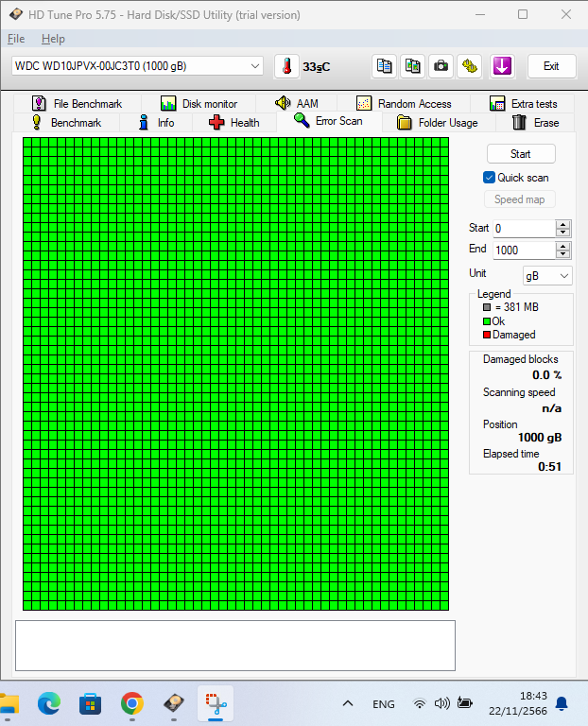This screenshot has height=726, width=588.
Task: Select the Error Scan tab
Action: point(329,121)
